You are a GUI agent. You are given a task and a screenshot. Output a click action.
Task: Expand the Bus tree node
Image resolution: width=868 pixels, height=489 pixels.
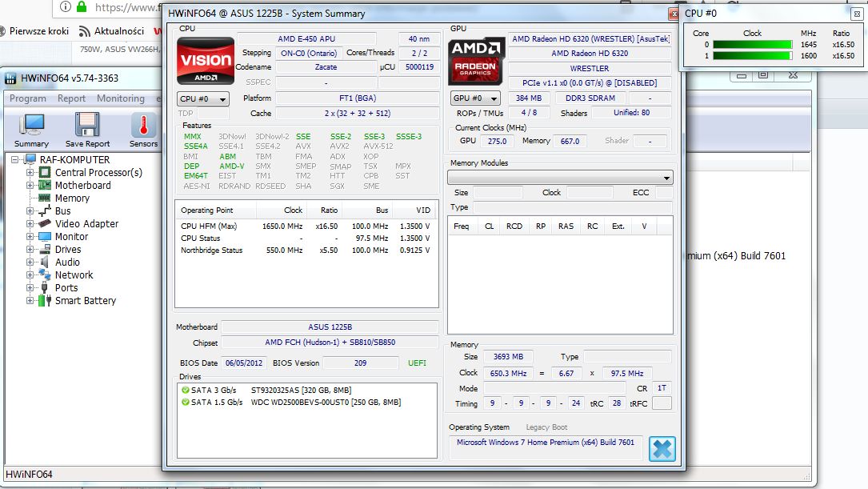coord(30,210)
